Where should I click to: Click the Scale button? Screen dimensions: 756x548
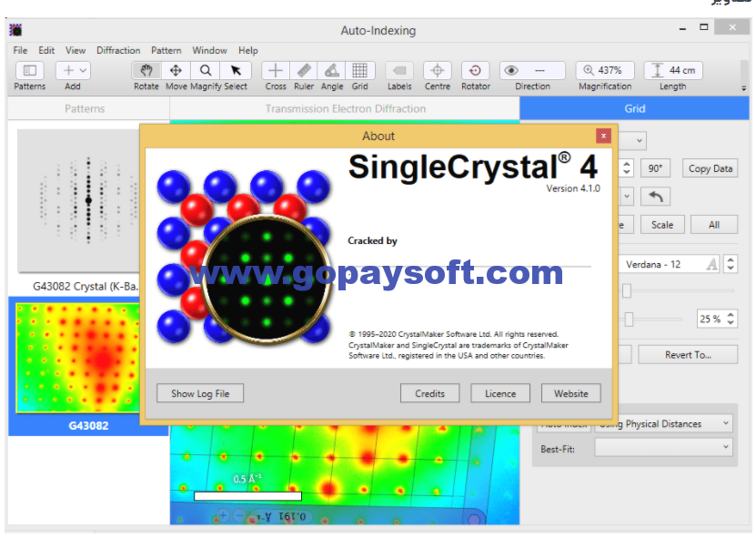[662, 224]
